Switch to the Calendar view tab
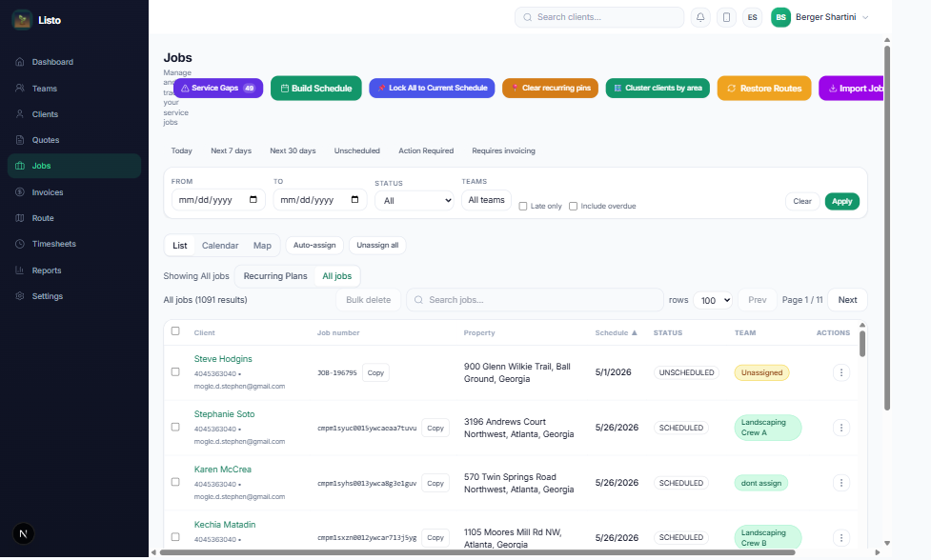 point(220,246)
